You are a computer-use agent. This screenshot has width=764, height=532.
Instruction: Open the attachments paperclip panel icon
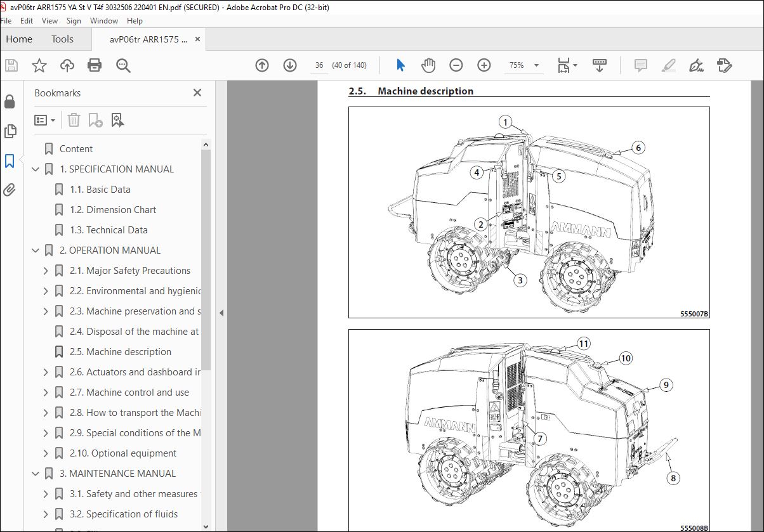[10, 190]
